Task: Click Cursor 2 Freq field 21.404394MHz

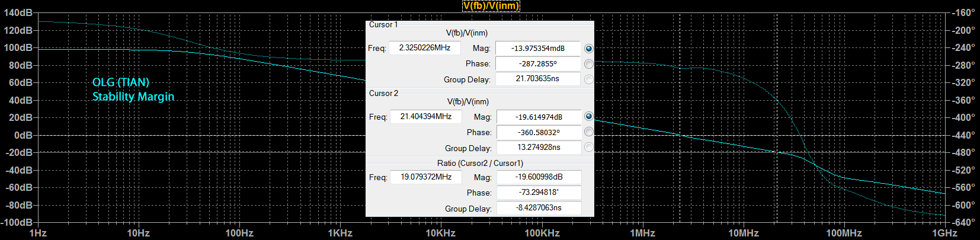Action: point(426,117)
